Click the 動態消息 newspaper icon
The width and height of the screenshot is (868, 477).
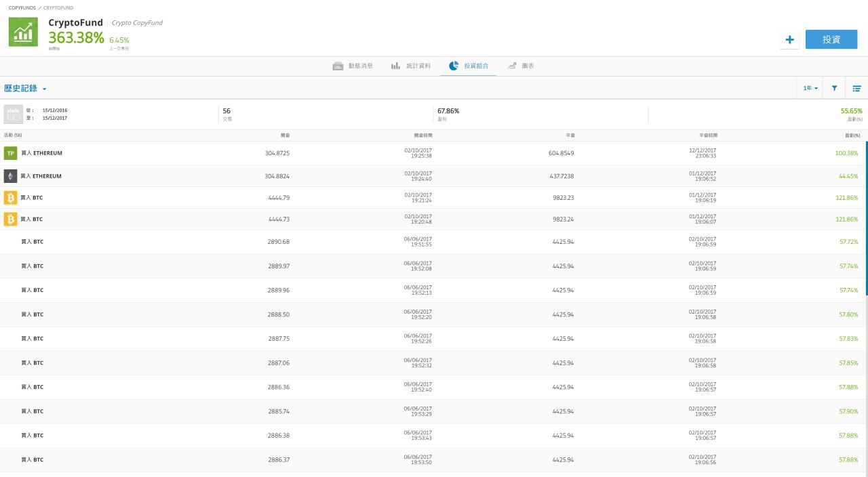pyautogui.click(x=338, y=66)
